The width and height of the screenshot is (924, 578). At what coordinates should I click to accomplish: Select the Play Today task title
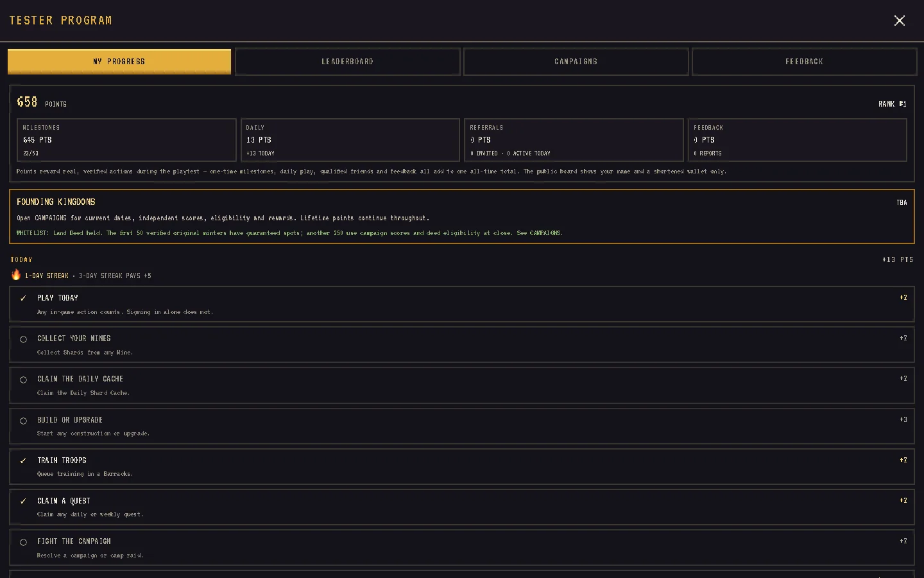click(58, 298)
